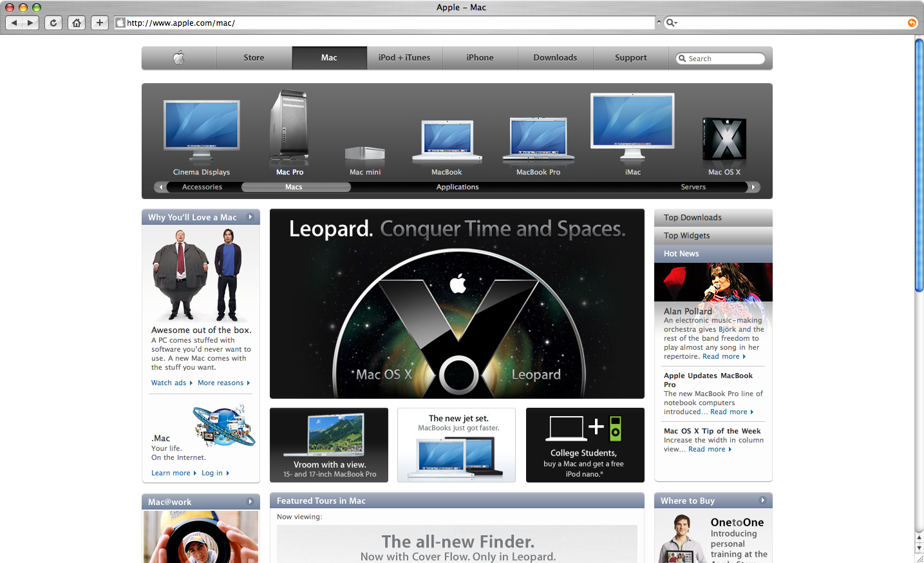Expand the Why You'll Love a Mac arrow
This screenshot has height=563, width=924.
point(250,217)
